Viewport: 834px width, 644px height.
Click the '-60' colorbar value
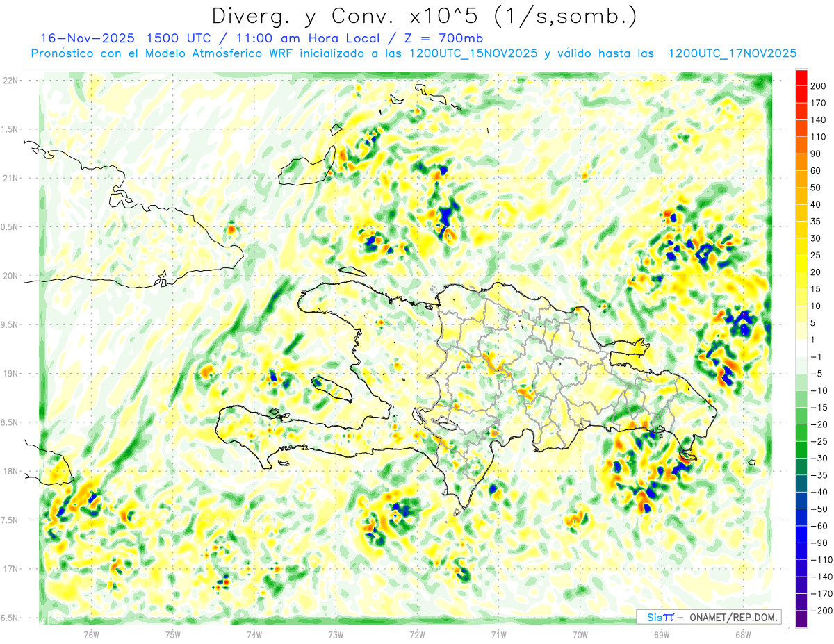coord(818,526)
